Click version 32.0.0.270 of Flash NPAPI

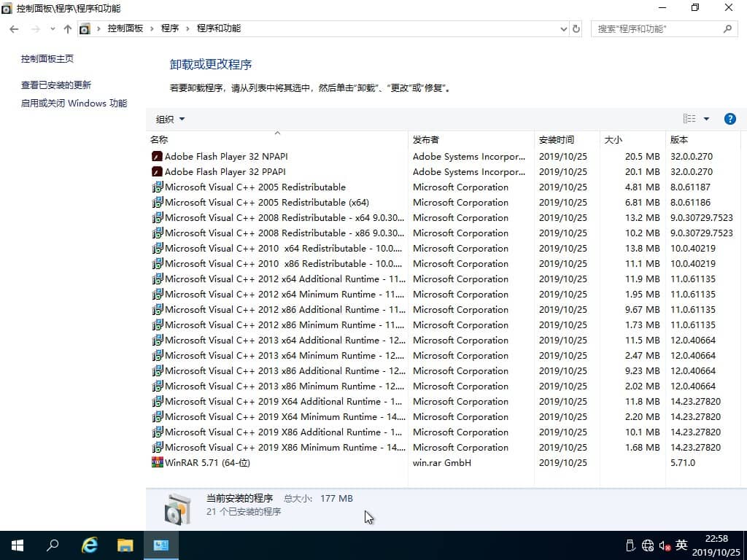click(692, 156)
